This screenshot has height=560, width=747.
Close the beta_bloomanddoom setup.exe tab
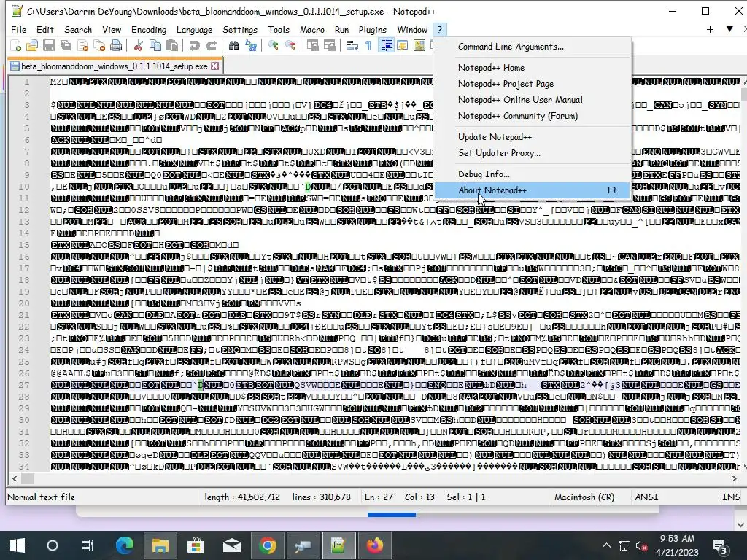click(215, 66)
